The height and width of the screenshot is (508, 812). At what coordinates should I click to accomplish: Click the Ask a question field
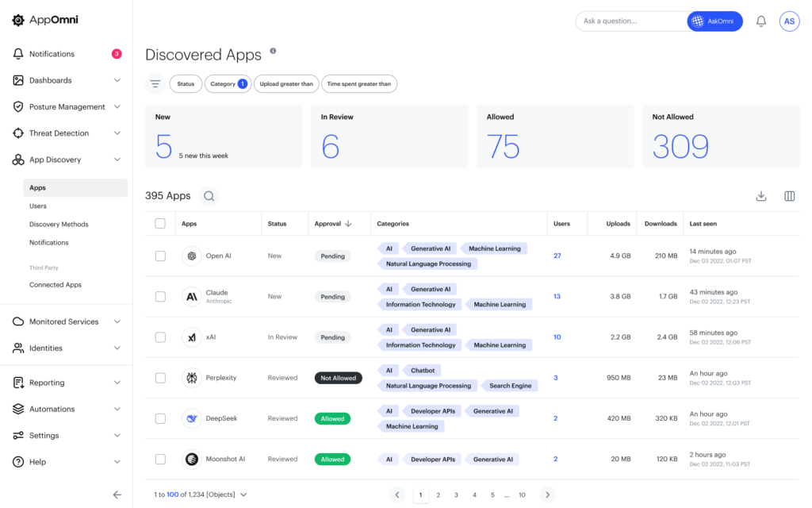(632, 21)
